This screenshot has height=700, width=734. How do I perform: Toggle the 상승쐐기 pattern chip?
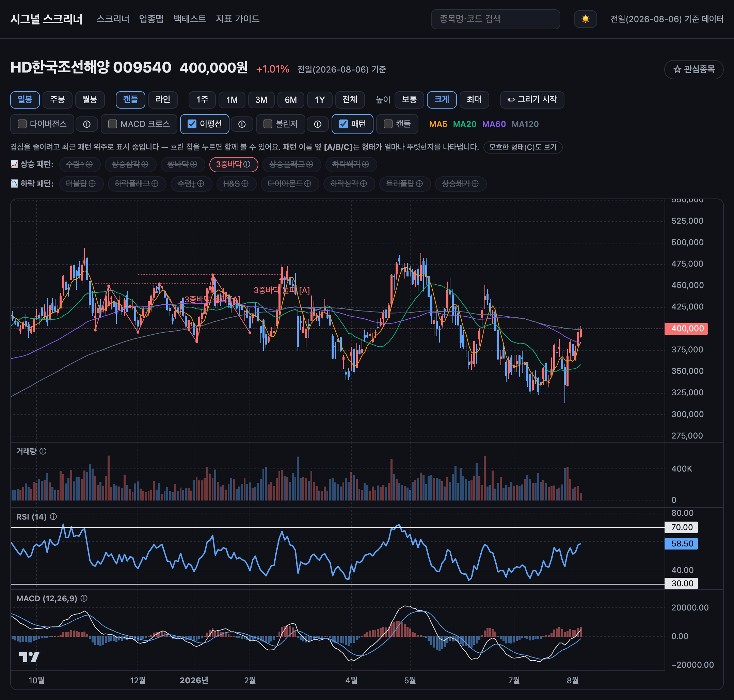pyautogui.click(x=461, y=184)
